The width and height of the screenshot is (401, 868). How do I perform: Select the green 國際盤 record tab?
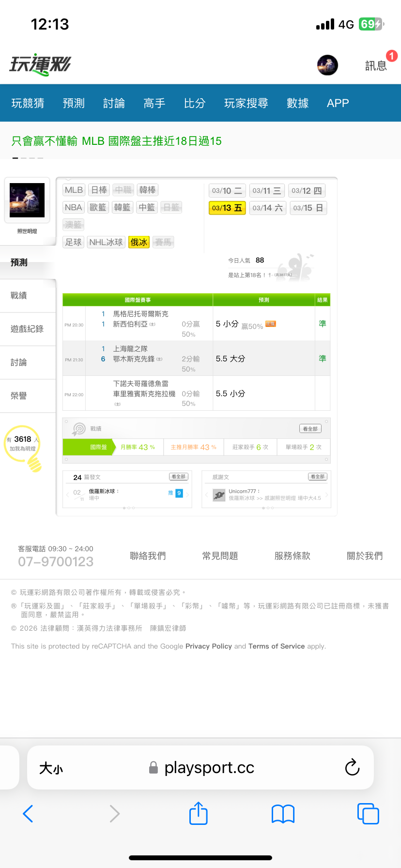tap(89, 447)
